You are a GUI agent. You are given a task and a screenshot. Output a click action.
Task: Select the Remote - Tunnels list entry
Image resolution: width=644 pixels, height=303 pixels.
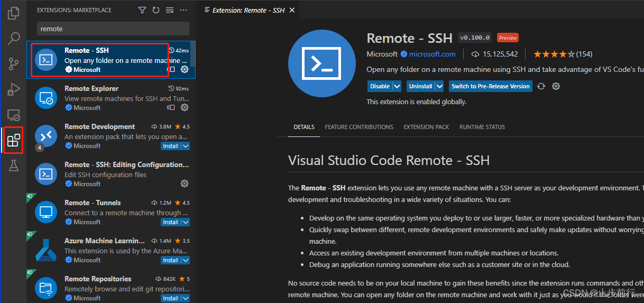111,212
